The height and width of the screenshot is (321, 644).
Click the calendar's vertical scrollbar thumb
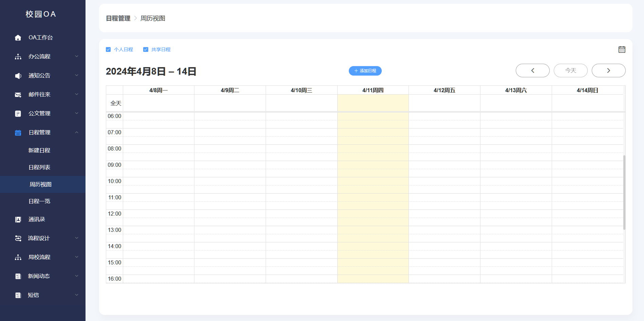[x=624, y=193]
